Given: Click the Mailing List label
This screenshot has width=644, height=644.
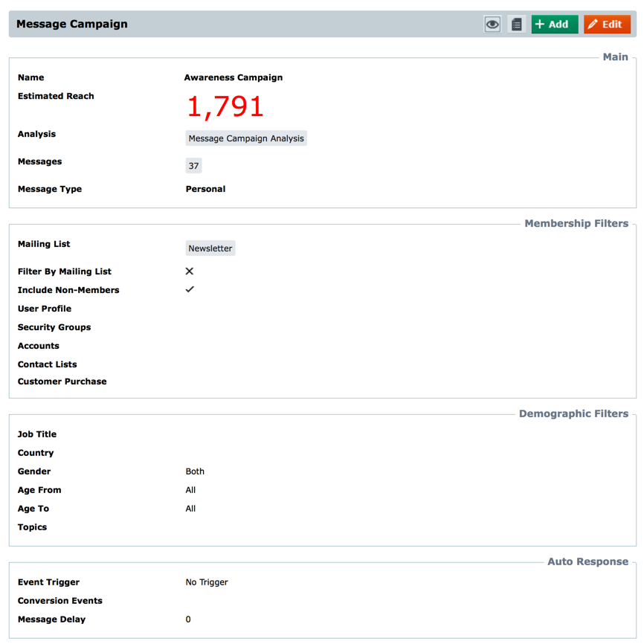Looking at the screenshot, I should (x=44, y=244).
